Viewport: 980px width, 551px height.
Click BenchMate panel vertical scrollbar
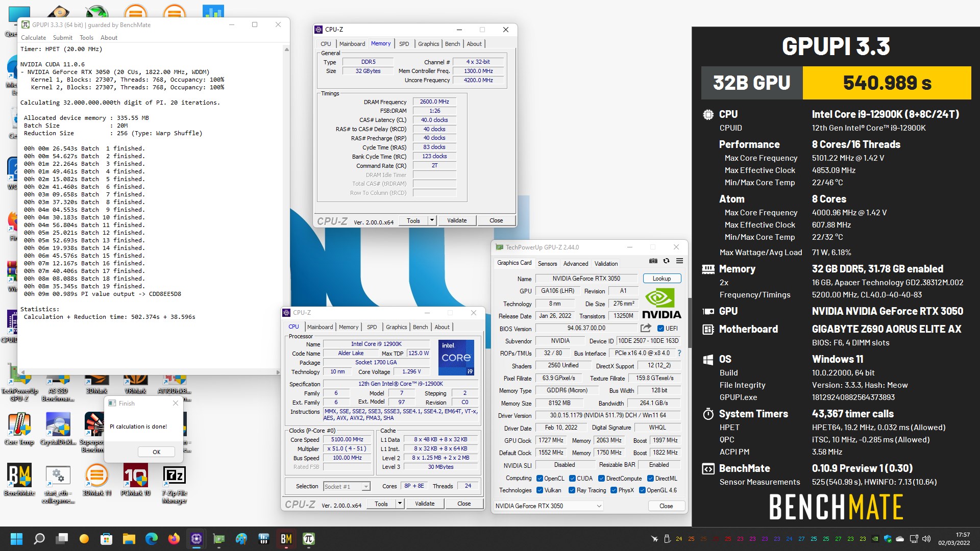point(690,324)
